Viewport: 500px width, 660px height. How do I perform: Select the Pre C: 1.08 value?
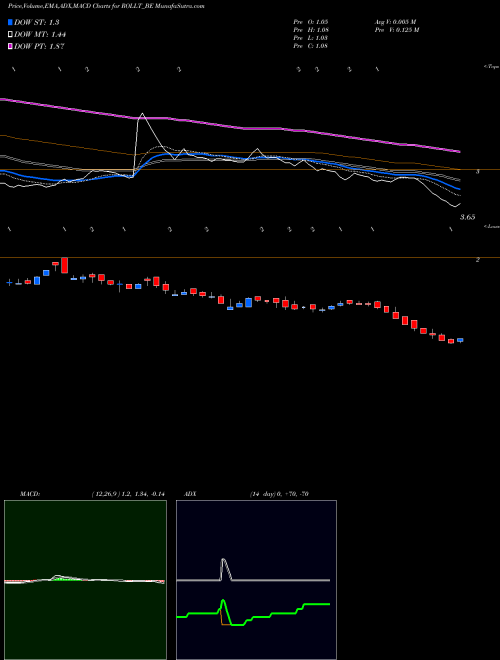pos(311,46)
